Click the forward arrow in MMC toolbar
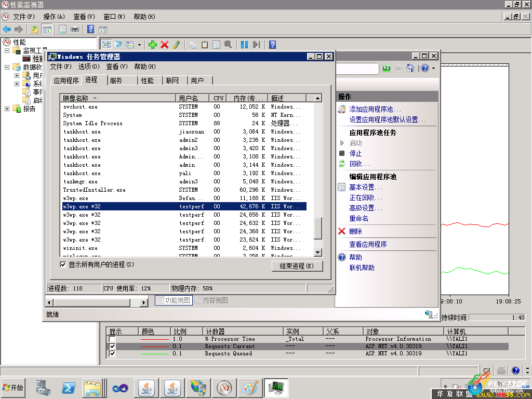532x399 pixels. click(19, 29)
